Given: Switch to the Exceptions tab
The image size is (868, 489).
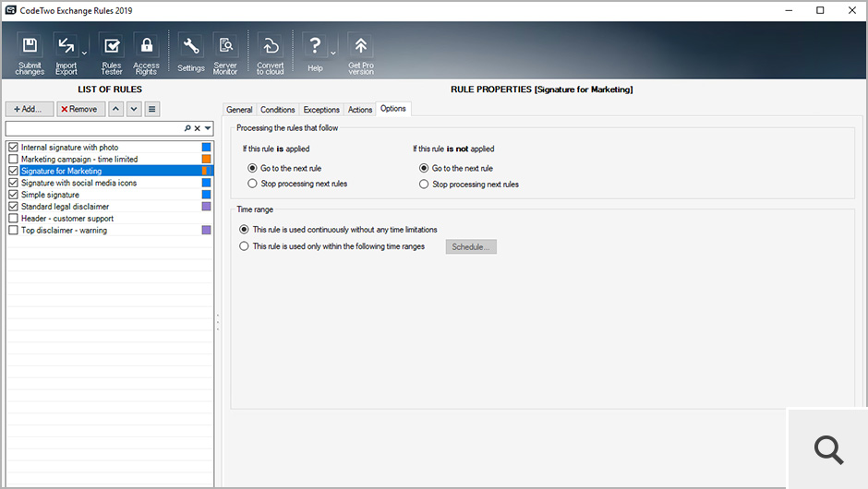Looking at the screenshot, I should (321, 110).
